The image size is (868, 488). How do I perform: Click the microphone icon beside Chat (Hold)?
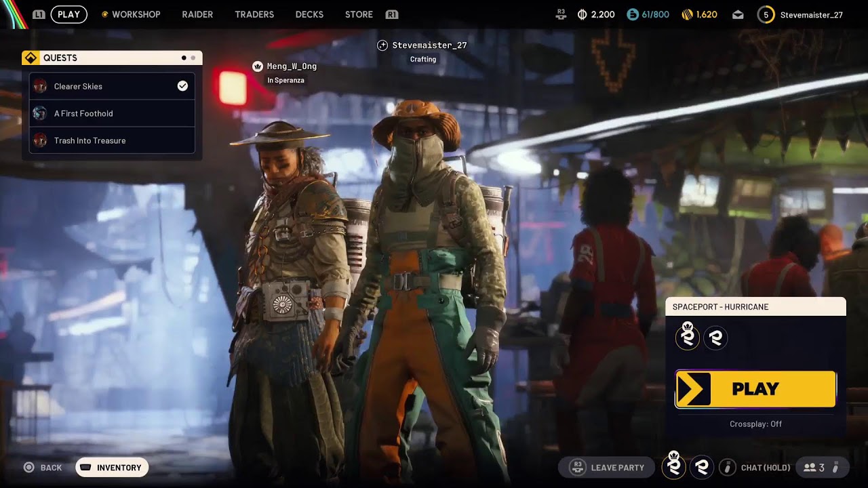pyautogui.click(x=728, y=468)
